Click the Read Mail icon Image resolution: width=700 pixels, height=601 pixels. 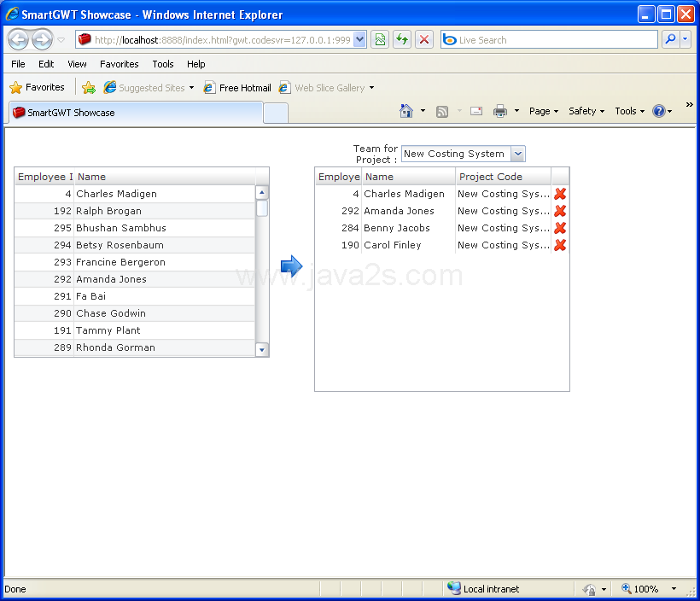click(x=476, y=111)
